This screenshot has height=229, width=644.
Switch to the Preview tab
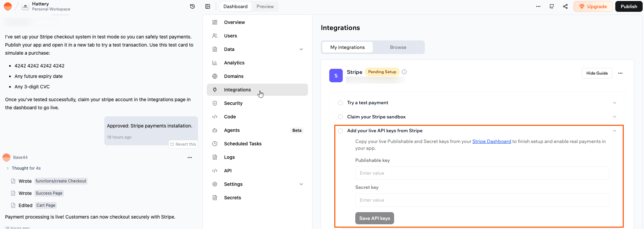click(x=265, y=6)
